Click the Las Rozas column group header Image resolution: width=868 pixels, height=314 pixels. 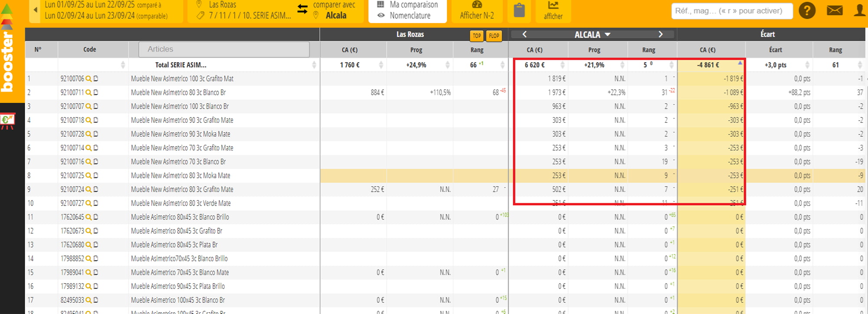point(410,34)
